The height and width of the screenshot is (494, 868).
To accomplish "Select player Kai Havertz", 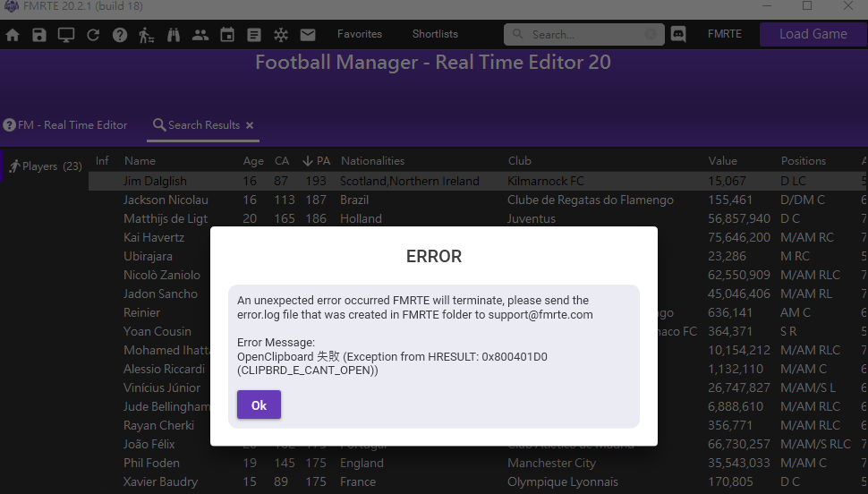I will [x=154, y=237].
